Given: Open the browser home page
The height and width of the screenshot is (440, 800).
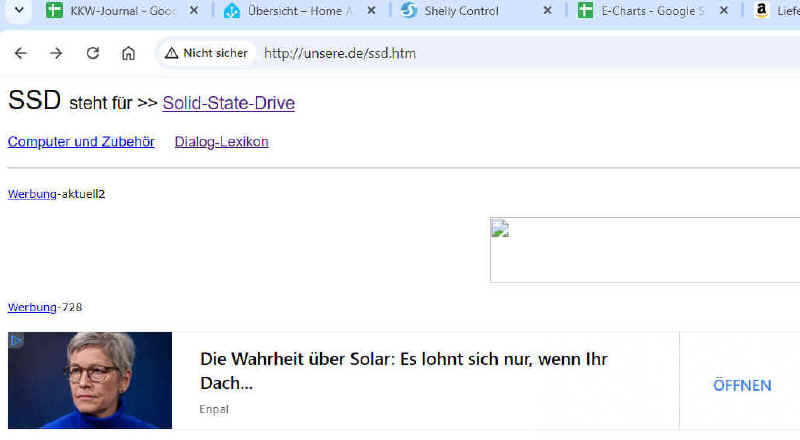Looking at the screenshot, I should (x=128, y=53).
